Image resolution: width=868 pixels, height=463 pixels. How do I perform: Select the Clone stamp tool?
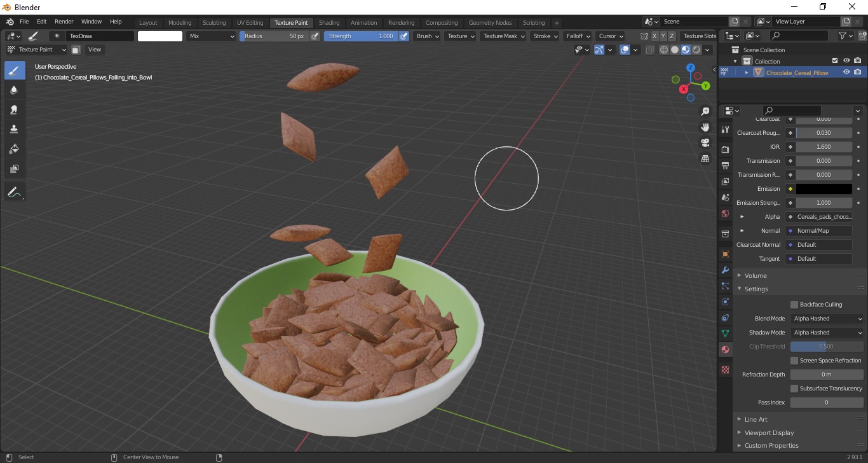click(14, 130)
